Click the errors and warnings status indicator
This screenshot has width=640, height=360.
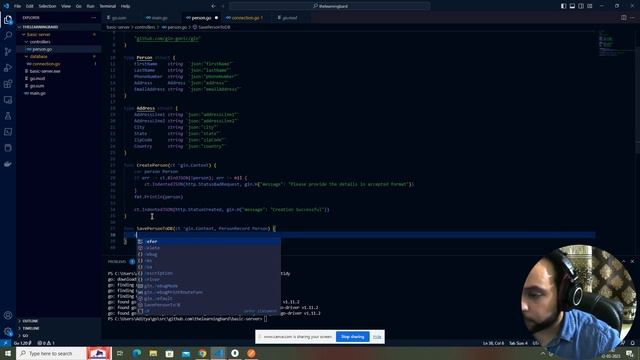(x=46, y=343)
